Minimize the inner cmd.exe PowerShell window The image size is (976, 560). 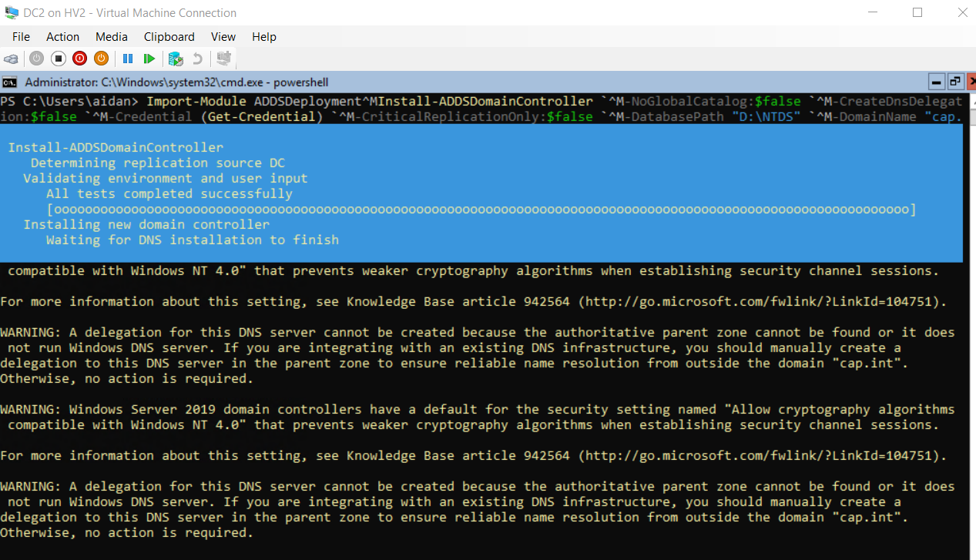[x=937, y=82]
